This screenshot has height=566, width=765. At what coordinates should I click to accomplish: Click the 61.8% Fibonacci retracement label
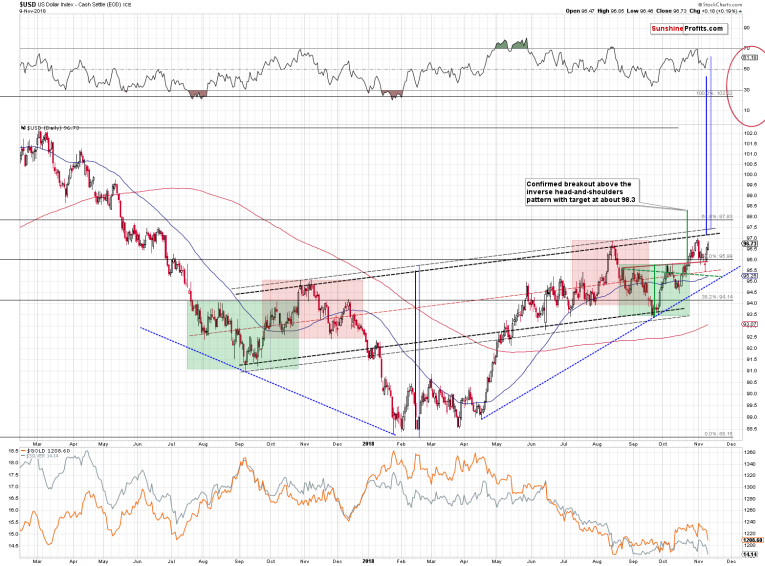tap(717, 216)
